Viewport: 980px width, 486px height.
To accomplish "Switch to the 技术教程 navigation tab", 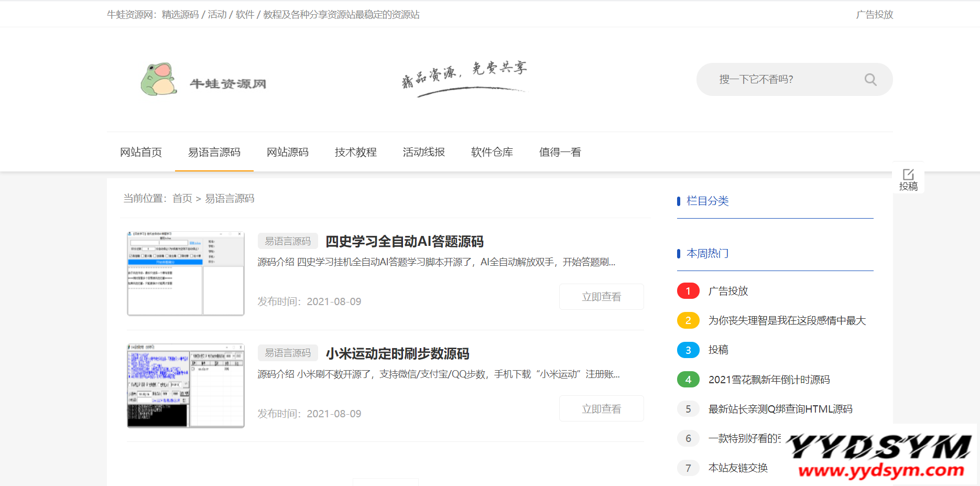I will [356, 153].
